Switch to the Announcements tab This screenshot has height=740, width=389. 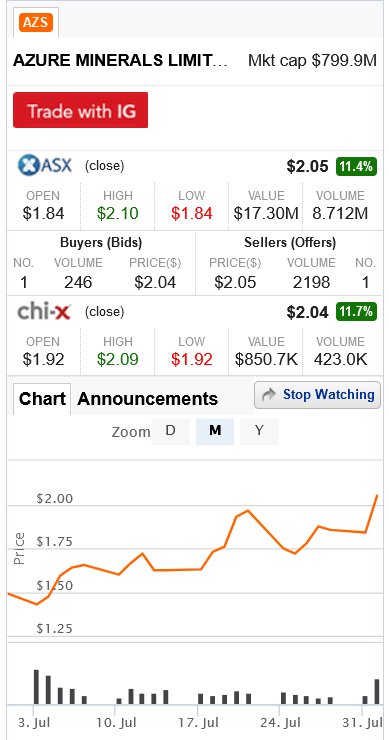(147, 399)
